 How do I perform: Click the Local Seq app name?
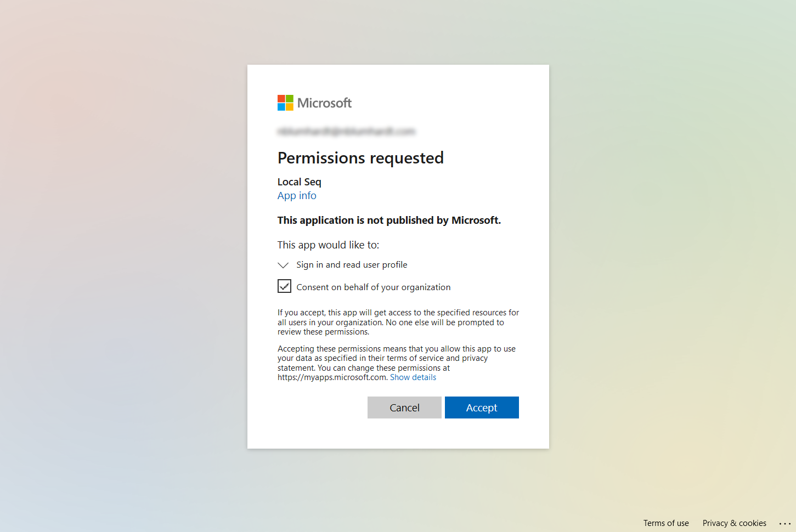(x=300, y=182)
